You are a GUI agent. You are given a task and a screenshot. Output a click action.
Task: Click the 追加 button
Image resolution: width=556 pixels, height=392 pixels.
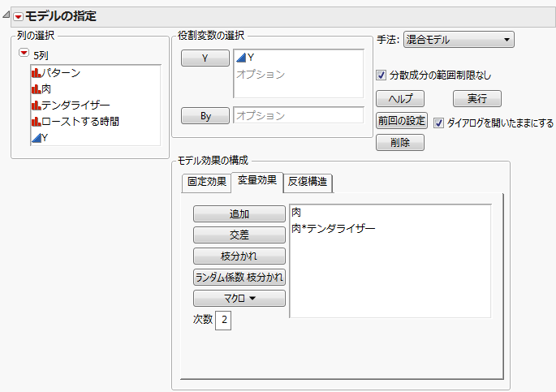click(x=239, y=214)
